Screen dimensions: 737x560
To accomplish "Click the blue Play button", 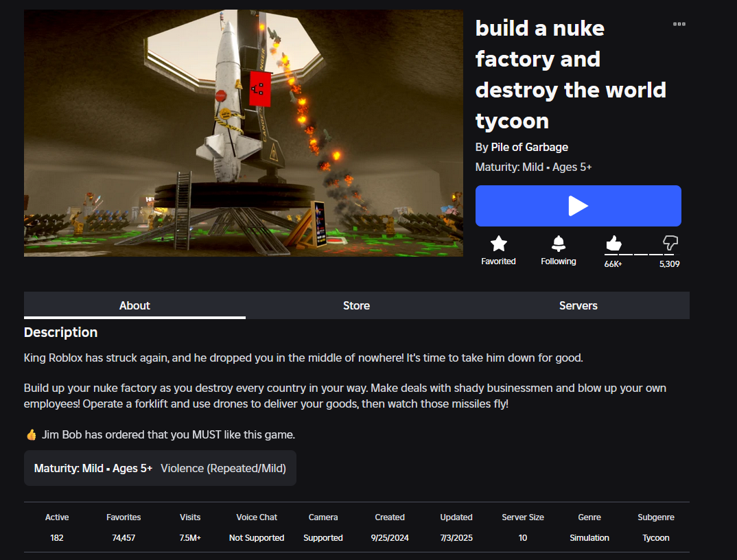I will [578, 206].
